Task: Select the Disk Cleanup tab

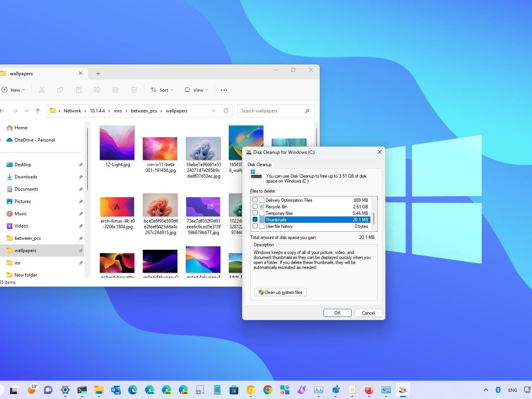Action: 259,165
